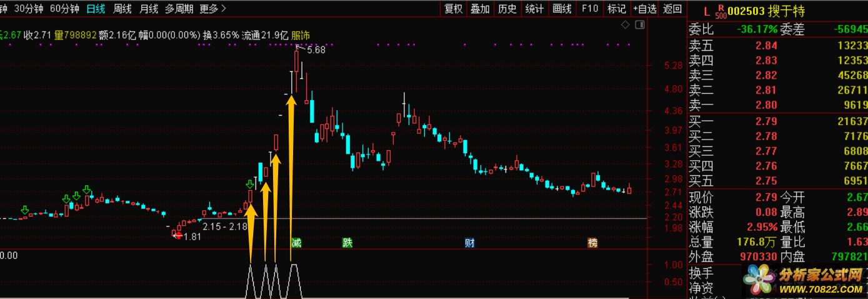The height and width of the screenshot is (299, 868).
Task: Click the 复权 adjustment button
Action: [453, 9]
